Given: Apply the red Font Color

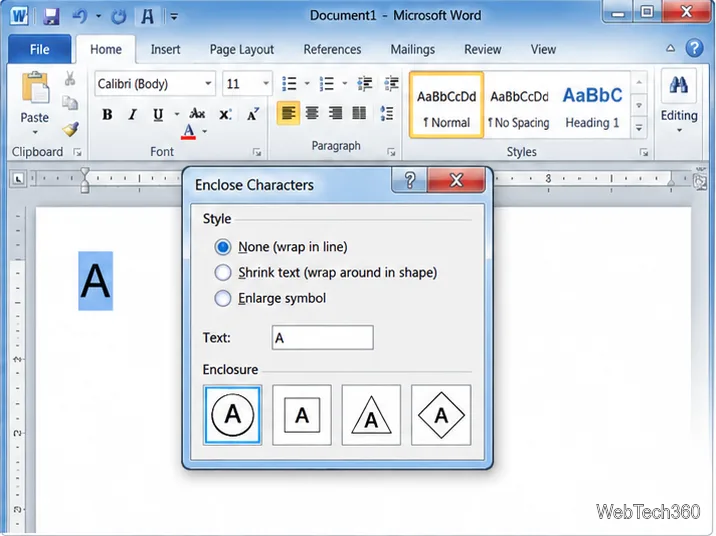Looking at the screenshot, I should click(189, 131).
